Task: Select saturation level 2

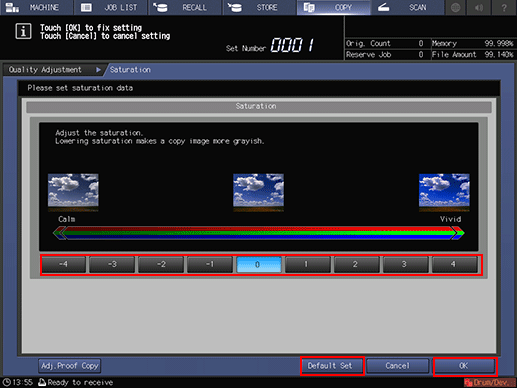Action: click(x=357, y=264)
